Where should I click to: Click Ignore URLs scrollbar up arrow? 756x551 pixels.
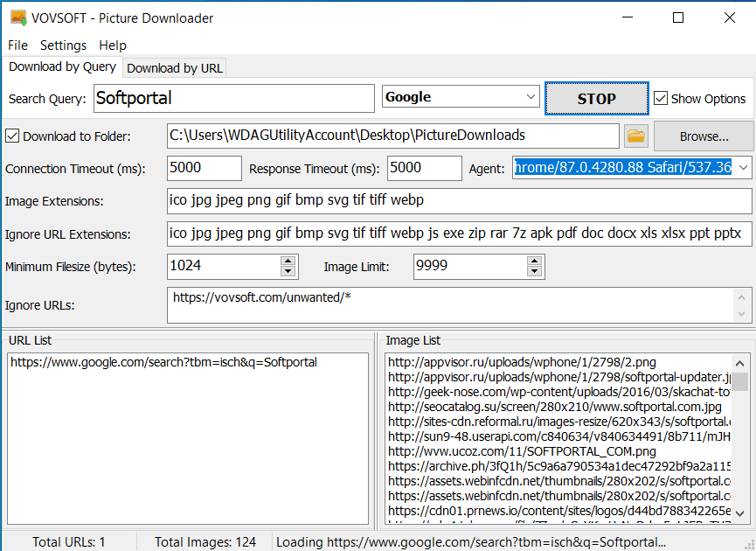tap(742, 297)
